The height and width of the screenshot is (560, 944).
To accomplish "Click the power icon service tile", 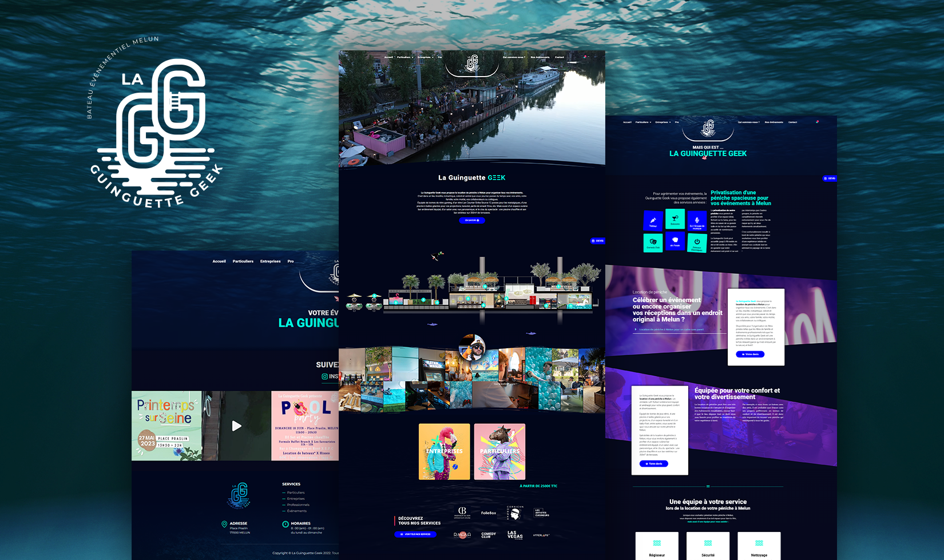I will coord(697,243).
